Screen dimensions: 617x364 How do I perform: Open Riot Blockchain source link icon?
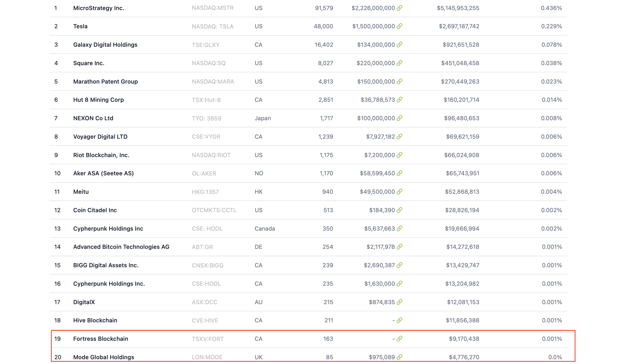coord(399,155)
